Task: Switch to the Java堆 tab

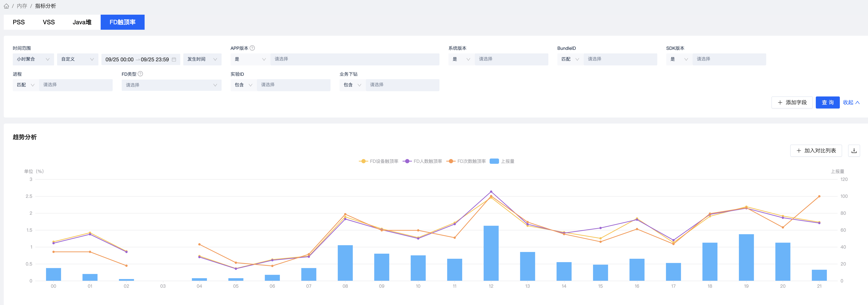Action: (82, 22)
